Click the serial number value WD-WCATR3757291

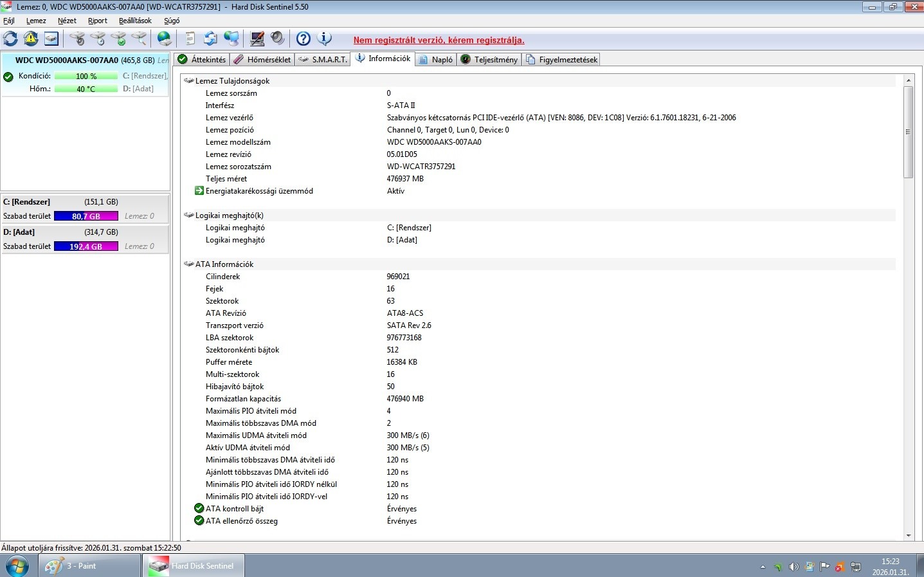coord(421,166)
